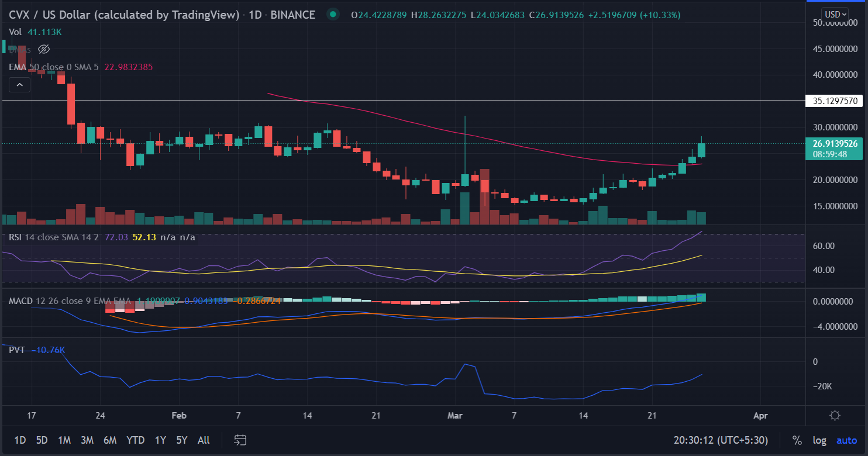This screenshot has height=456, width=868.
Task: Toggle visibility with the crossed-eye icon
Action: tap(44, 49)
